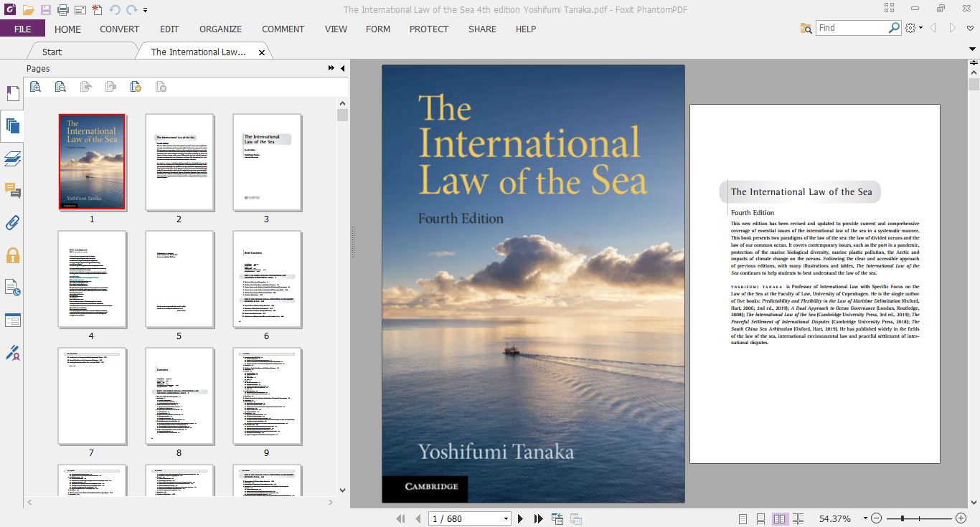This screenshot has width=980, height=527.
Task: Open the Layers panel in the sidebar
Action: tap(12, 158)
